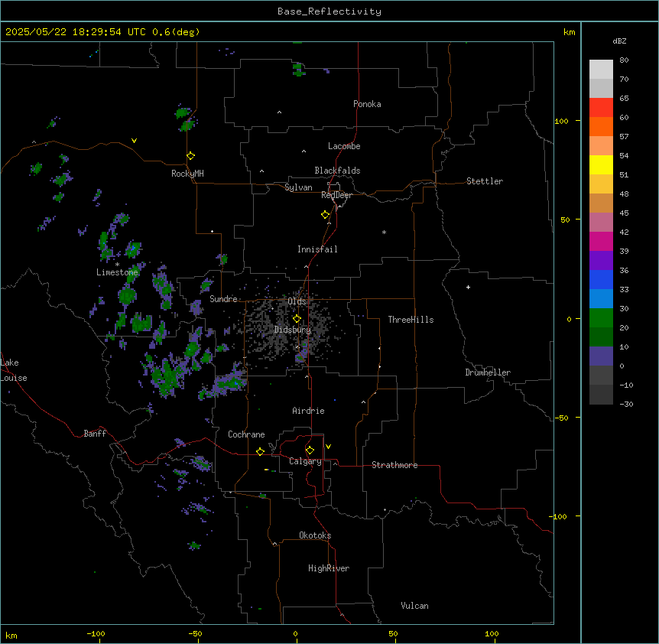Click the ThreeHills city label
659x644 pixels.
click(411, 320)
